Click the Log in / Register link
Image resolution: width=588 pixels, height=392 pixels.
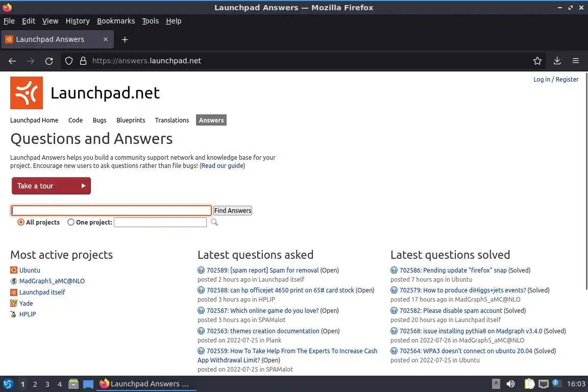tap(556, 79)
